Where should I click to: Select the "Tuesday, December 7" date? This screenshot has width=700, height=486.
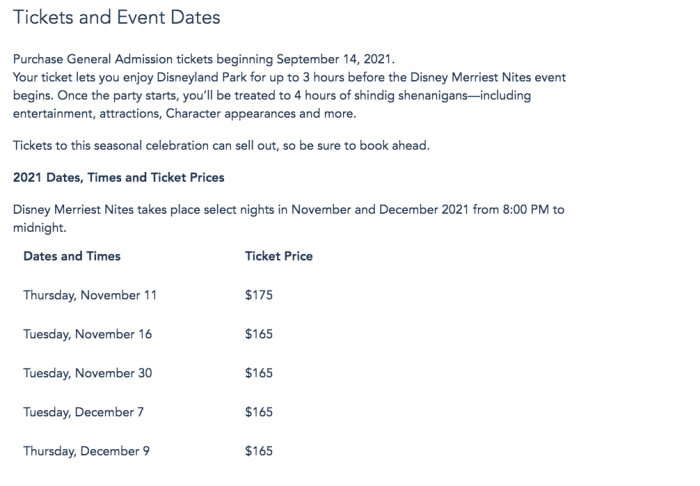(x=85, y=412)
